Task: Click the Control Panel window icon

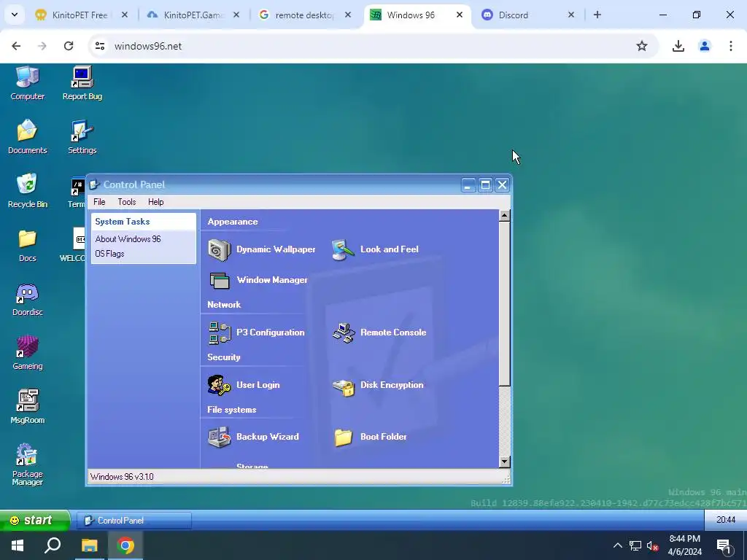Action: pyautogui.click(x=94, y=184)
